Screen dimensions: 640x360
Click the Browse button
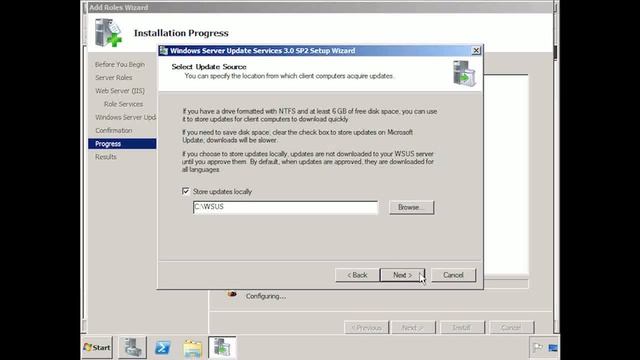pos(411,207)
